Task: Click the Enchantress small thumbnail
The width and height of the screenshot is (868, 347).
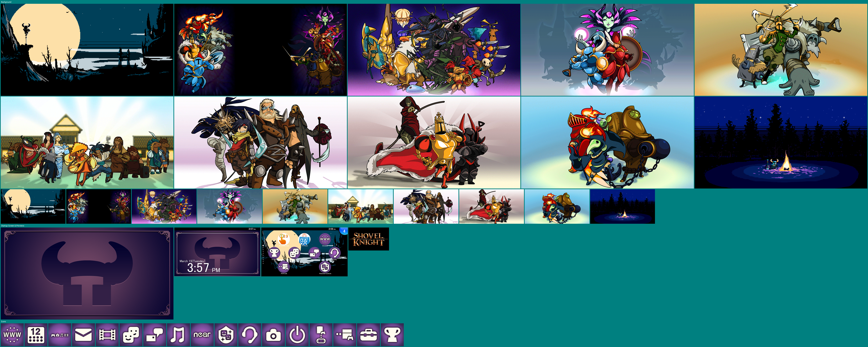Action: click(229, 206)
